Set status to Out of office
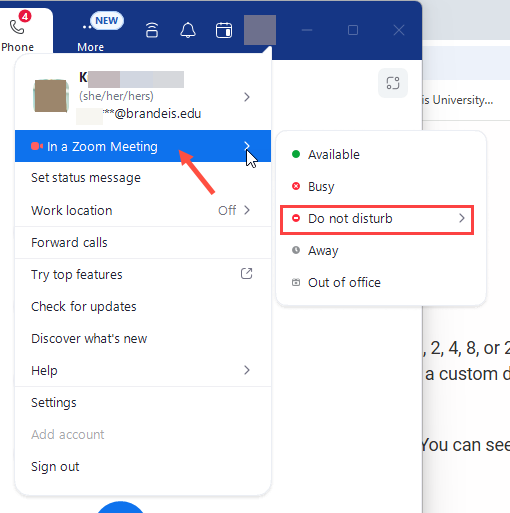This screenshot has height=513, width=510. pos(381,282)
